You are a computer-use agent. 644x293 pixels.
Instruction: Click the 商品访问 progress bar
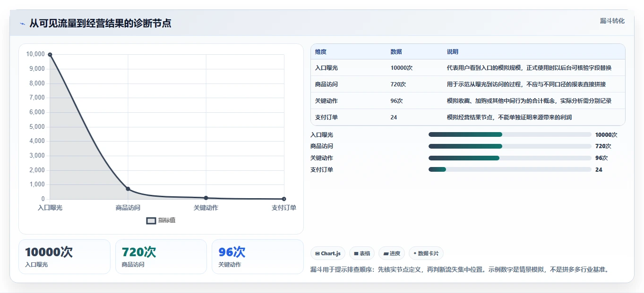[510, 146]
